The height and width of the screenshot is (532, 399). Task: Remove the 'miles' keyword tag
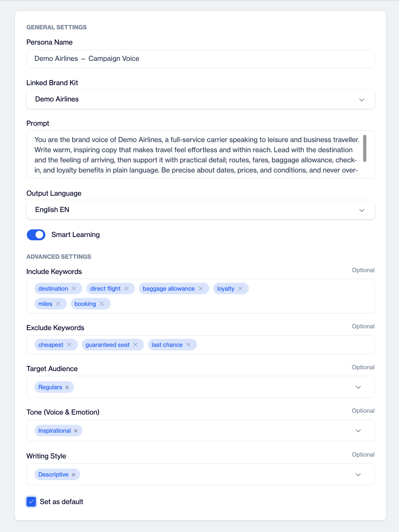click(58, 304)
